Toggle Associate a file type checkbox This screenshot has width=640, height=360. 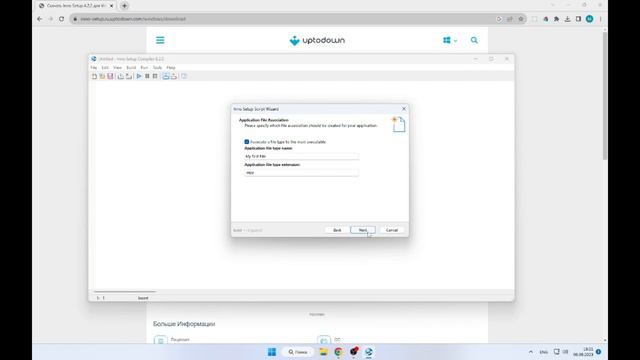click(247, 142)
